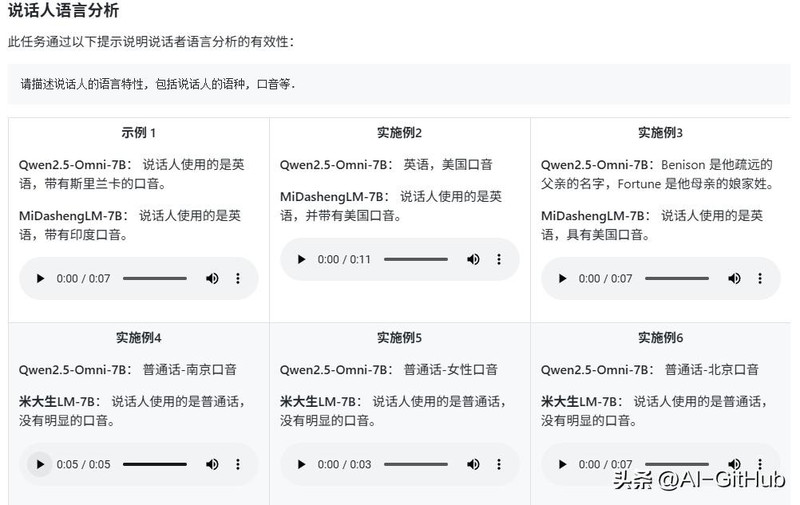The height and width of the screenshot is (505, 800).
Task: Mute the 实施例4 audio player
Action: click(x=212, y=464)
